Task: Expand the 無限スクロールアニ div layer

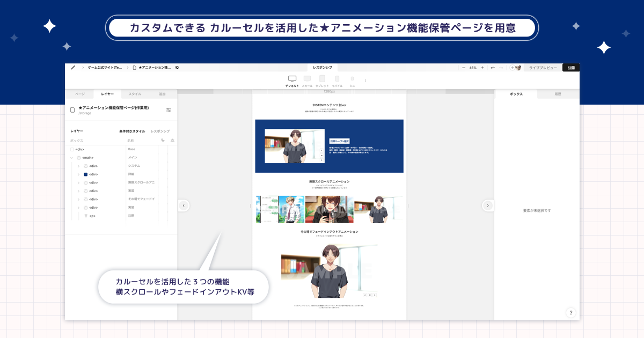Action: (x=78, y=182)
